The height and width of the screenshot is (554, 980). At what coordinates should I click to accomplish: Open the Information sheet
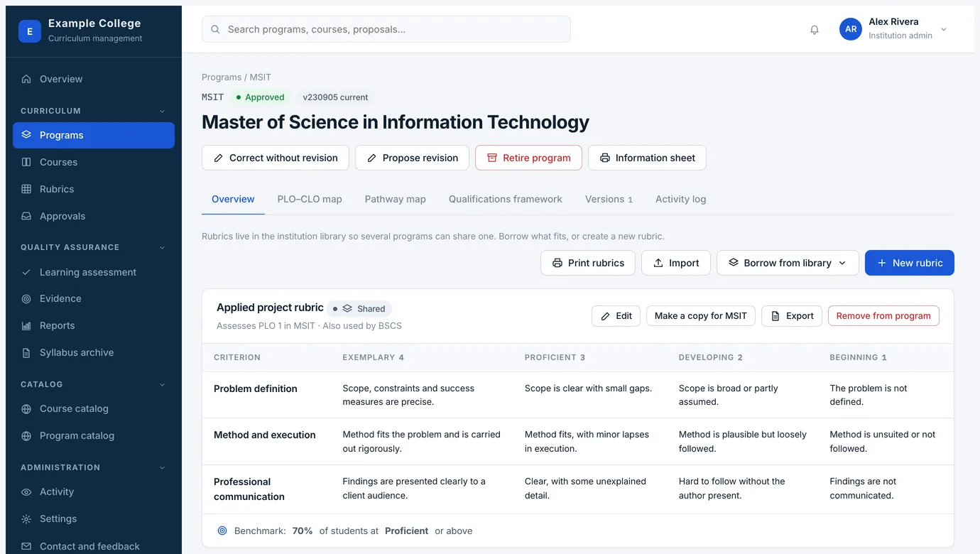647,158
